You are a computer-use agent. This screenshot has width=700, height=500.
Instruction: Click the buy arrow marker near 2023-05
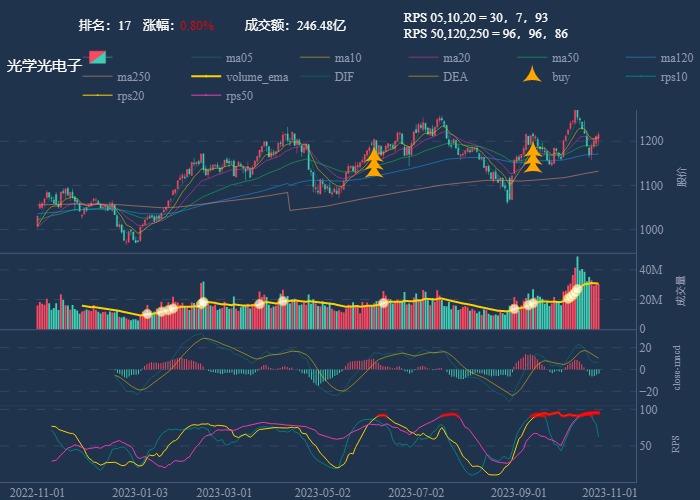pos(374,162)
